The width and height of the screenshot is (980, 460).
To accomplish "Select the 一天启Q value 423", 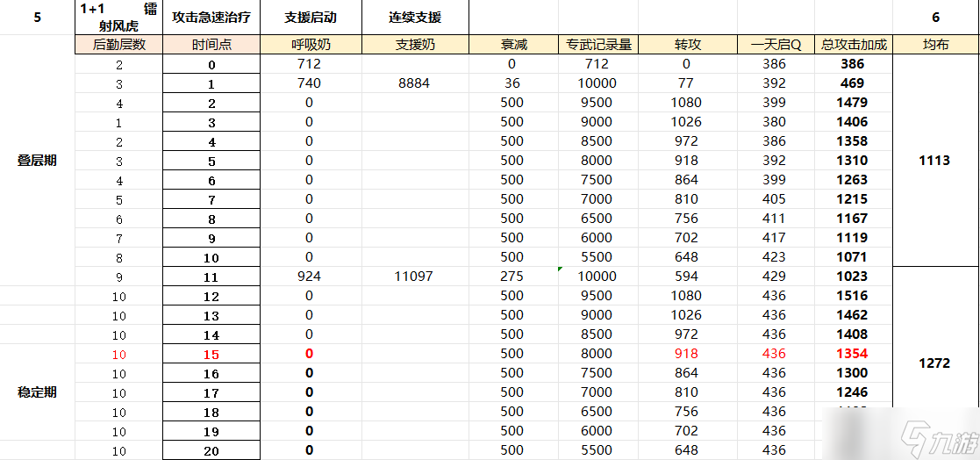I will click(x=775, y=257).
